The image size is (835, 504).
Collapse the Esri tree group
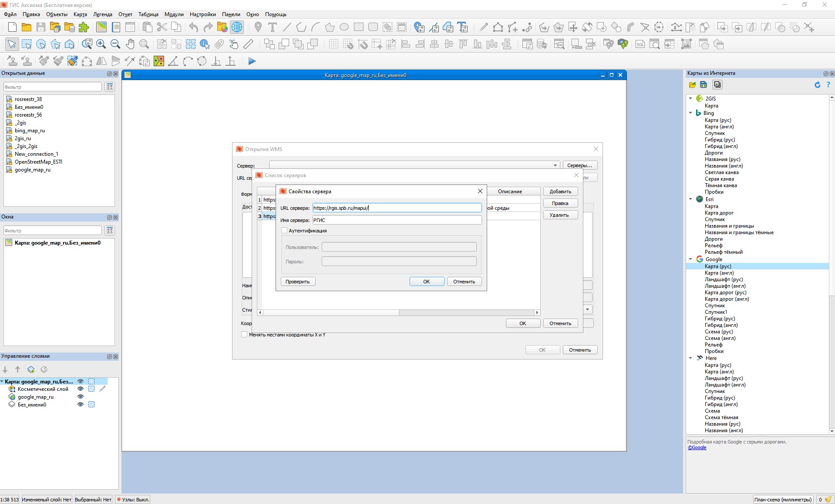690,199
